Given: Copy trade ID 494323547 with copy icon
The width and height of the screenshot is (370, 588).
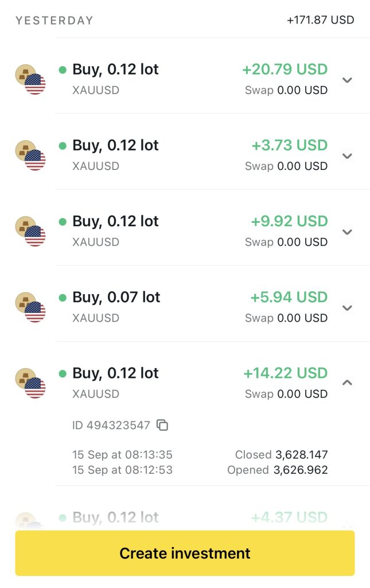Looking at the screenshot, I should pyautogui.click(x=162, y=425).
